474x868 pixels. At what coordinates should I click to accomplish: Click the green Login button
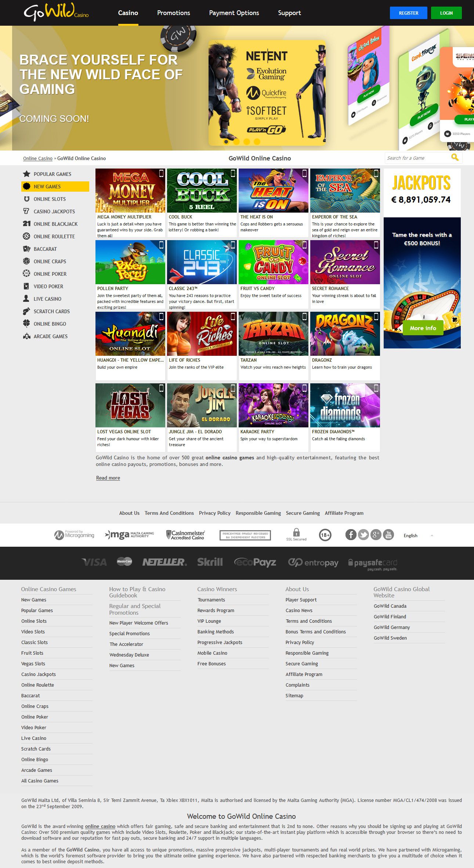point(446,13)
